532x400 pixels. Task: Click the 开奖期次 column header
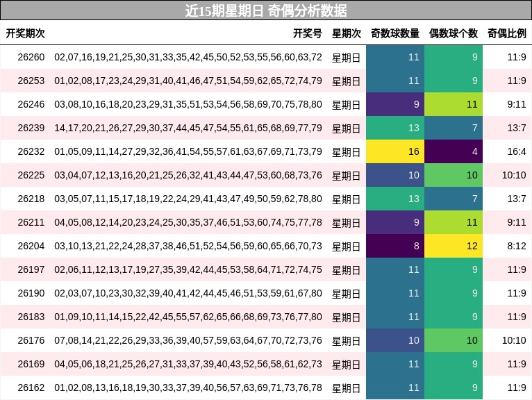coord(26,33)
